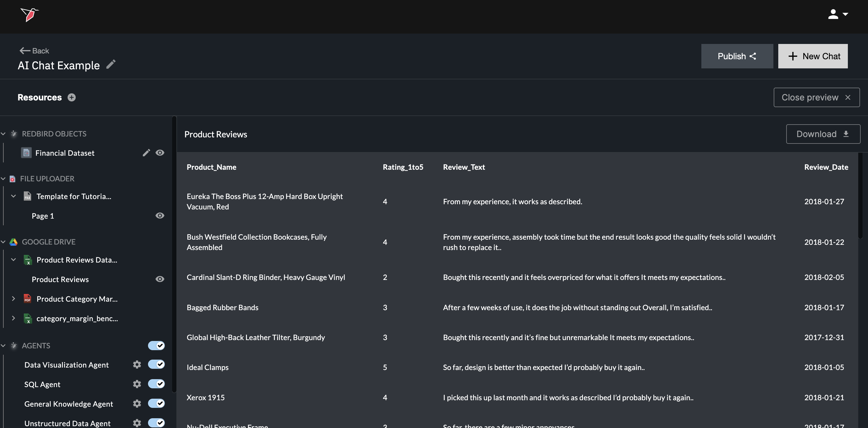Screen dimensions: 868x428
Task: Select the Product Reviews sheet item
Action: [x=60, y=279]
